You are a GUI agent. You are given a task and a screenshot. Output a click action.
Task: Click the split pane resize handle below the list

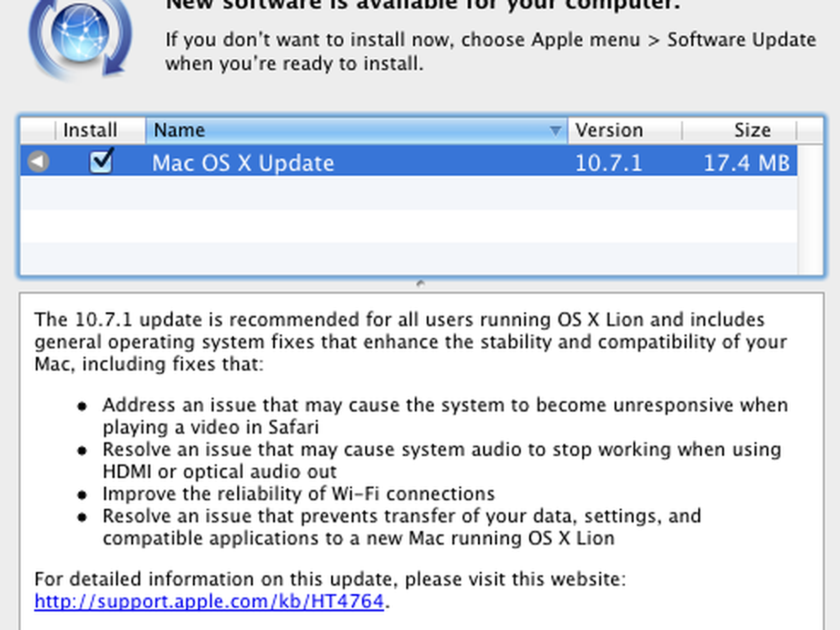coord(420,284)
